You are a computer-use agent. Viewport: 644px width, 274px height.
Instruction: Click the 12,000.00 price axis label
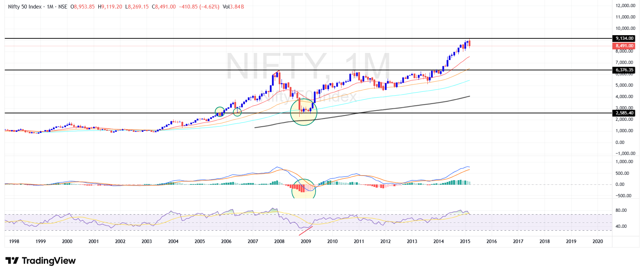(625, 6)
